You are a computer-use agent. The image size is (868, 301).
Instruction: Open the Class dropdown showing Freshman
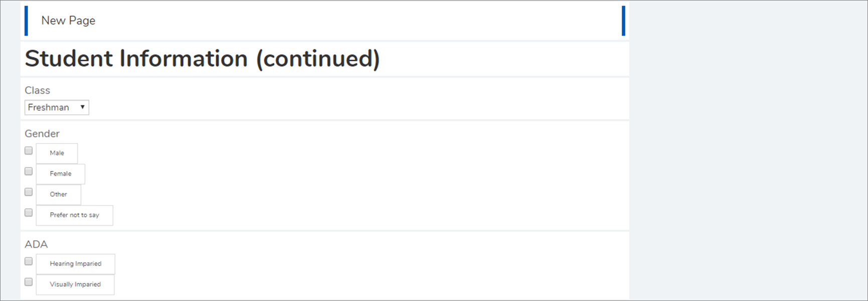(x=57, y=107)
